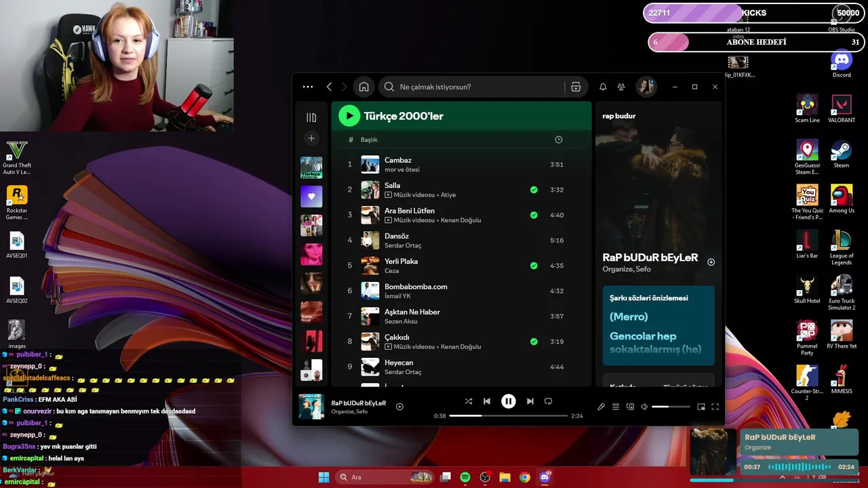Open Spotify notifications bell
The image size is (868, 488).
pos(603,87)
